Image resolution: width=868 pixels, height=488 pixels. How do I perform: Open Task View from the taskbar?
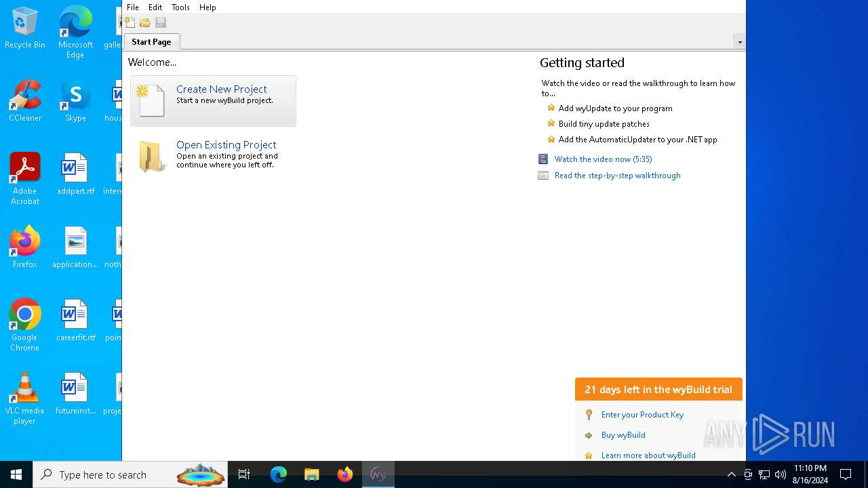[244, 474]
